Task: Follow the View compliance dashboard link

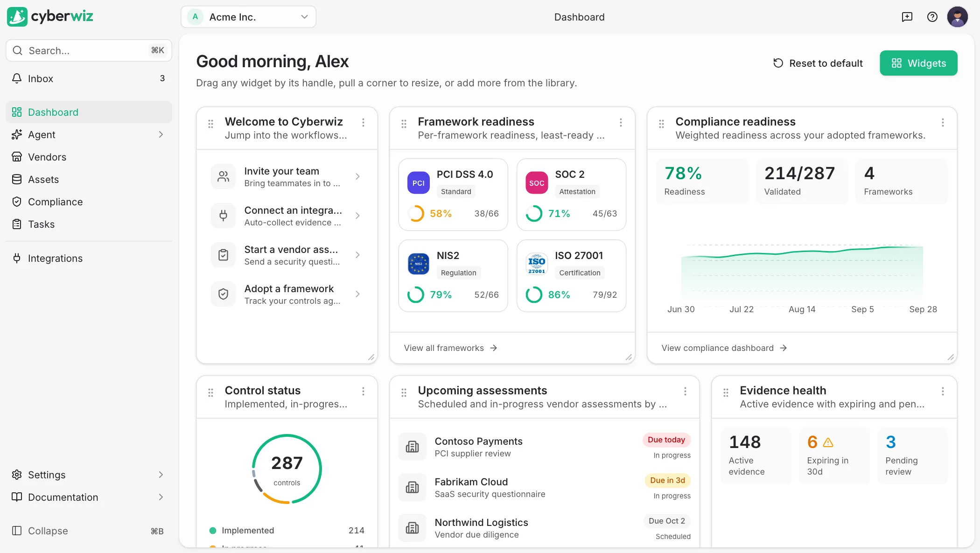Action: tap(724, 348)
